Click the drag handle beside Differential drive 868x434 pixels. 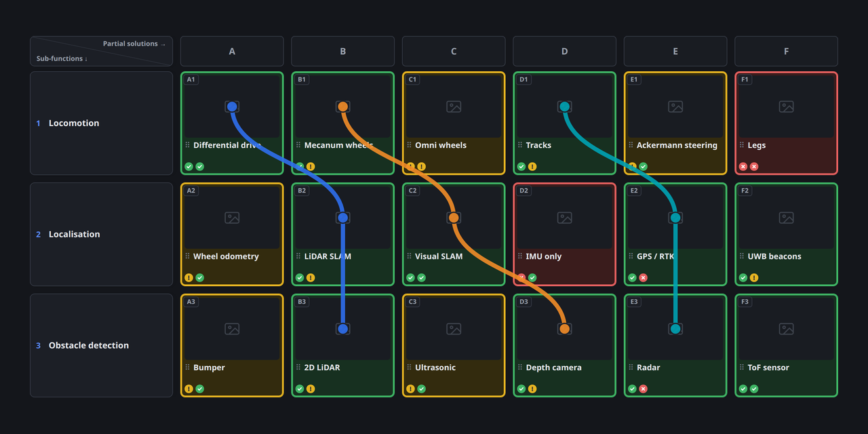click(x=188, y=145)
